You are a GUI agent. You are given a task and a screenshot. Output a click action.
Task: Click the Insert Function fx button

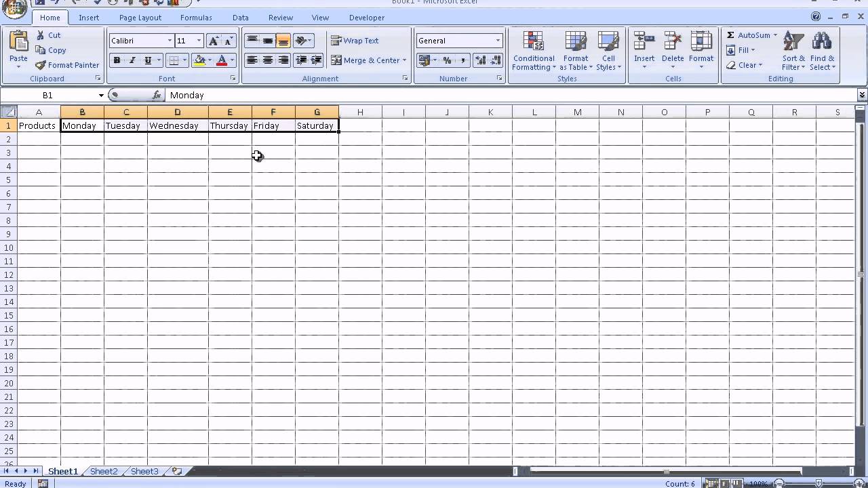coord(156,96)
